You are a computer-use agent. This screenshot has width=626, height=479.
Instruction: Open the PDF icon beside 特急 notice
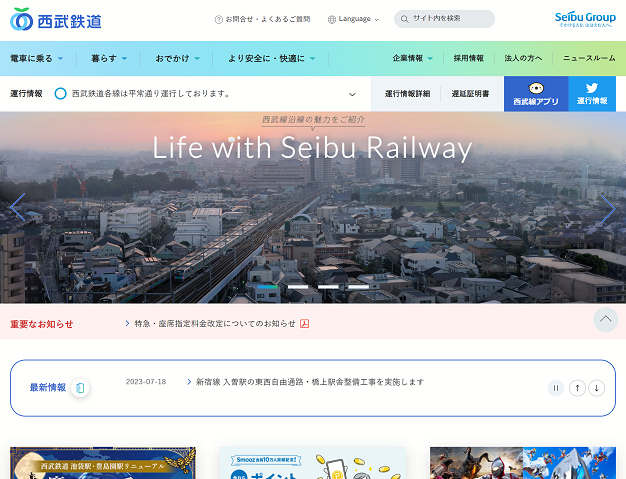[x=305, y=323]
